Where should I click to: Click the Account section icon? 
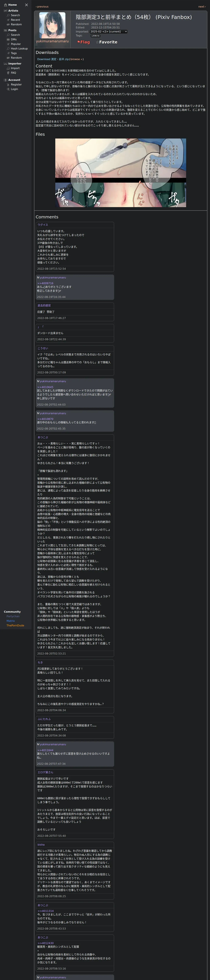(x=5, y=80)
